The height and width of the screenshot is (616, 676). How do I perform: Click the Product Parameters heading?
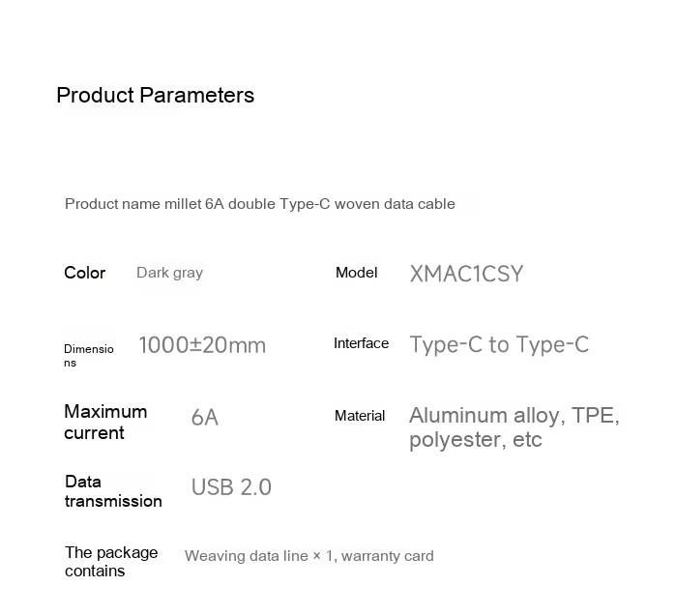point(155,96)
